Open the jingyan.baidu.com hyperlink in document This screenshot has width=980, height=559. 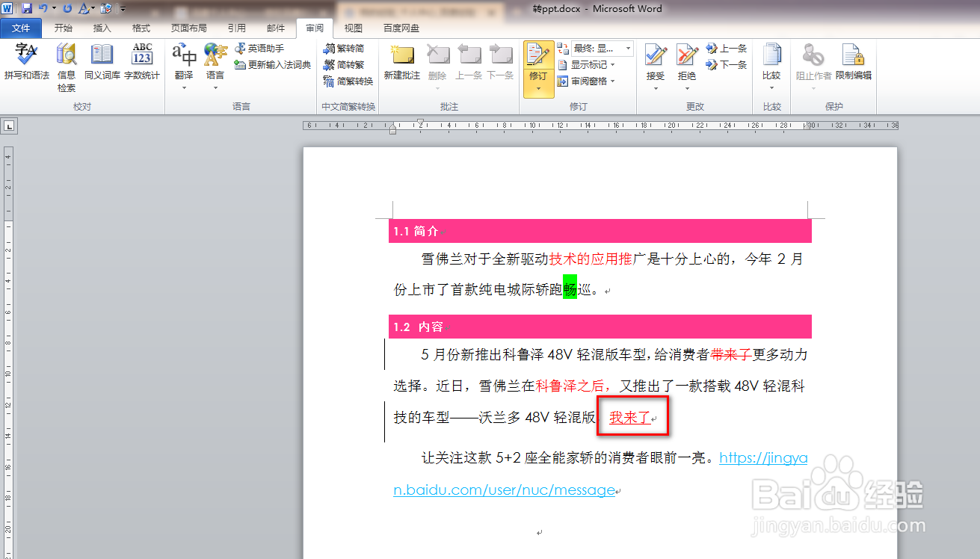[762, 457]
